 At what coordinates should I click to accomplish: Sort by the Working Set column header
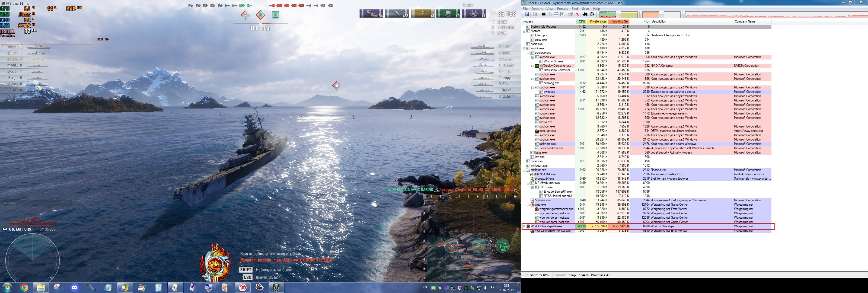point(619,22)
